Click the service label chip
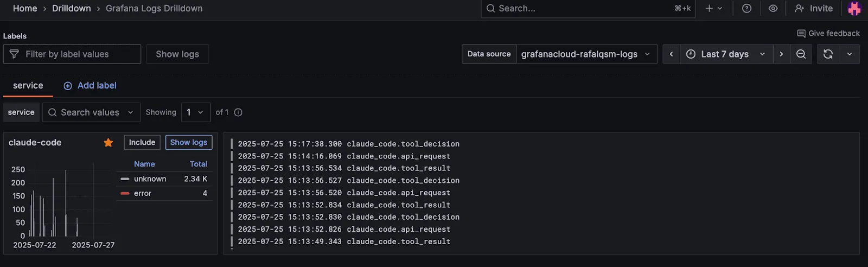The height and width of the screenshot is (267, 868). click(21, 112)
